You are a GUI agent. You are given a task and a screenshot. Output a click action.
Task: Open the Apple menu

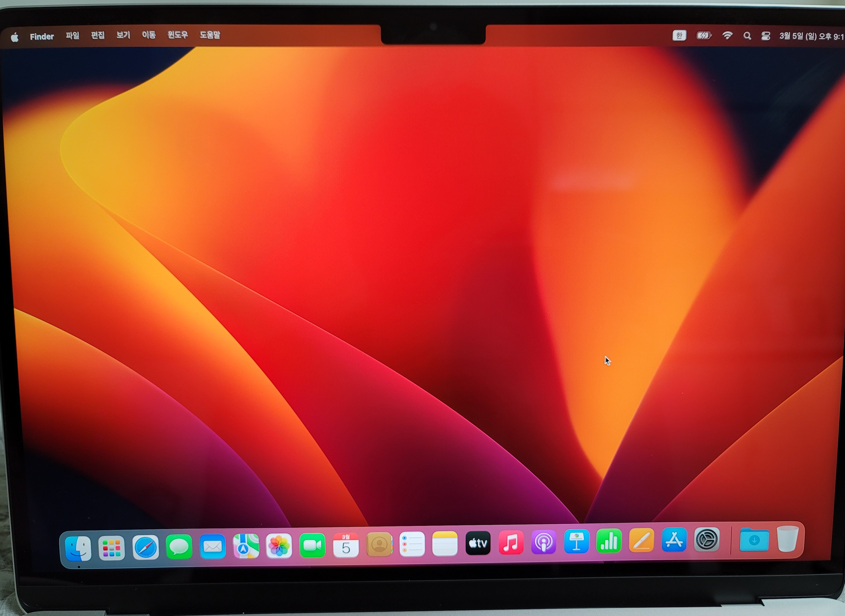[x=15, y=37]
